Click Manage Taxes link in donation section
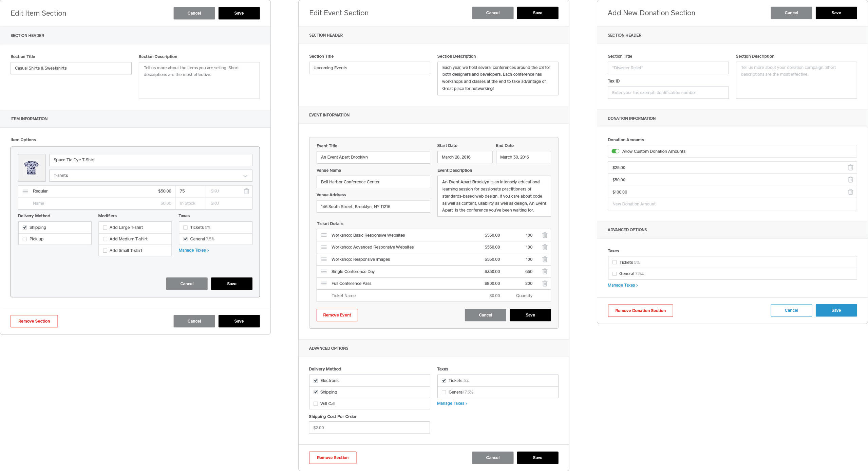The height and width of the screenshot is (471, 868). point(622,285)
